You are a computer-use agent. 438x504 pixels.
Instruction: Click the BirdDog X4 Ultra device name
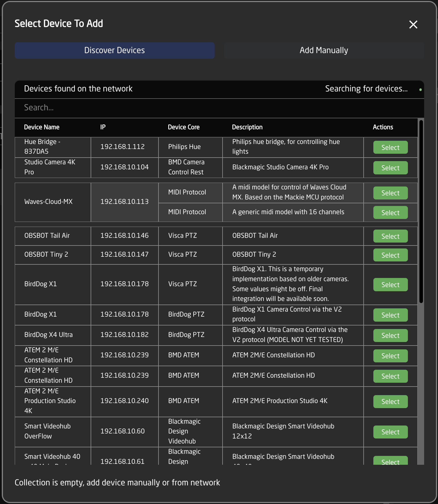(48, 335)
